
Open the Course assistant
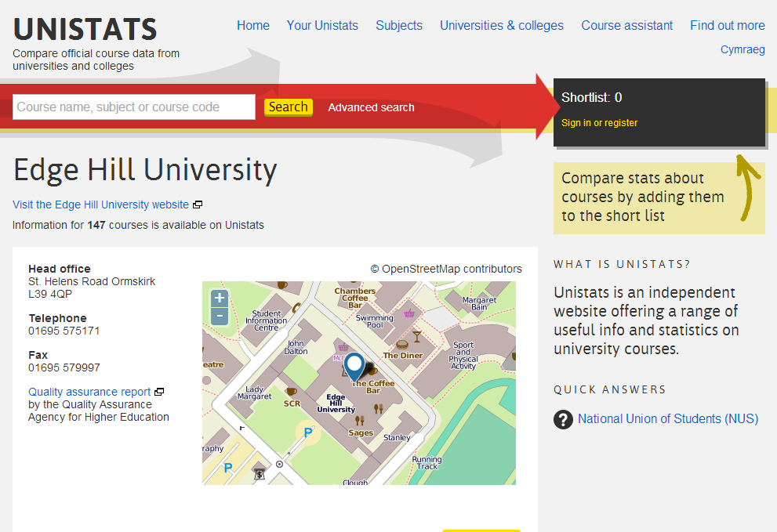click(626, 25)
